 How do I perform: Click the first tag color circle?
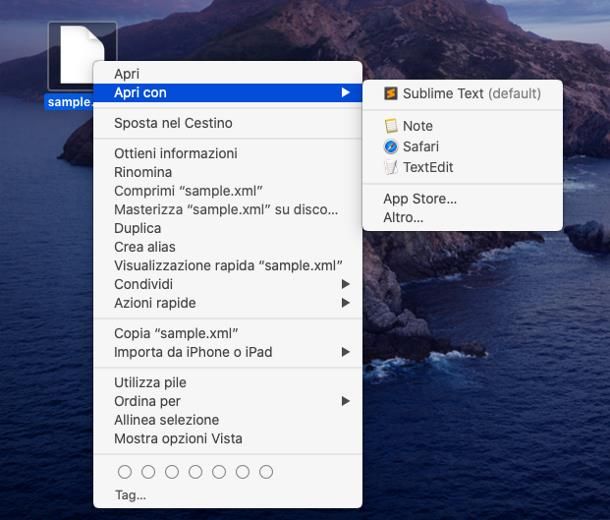pos(124,472)
